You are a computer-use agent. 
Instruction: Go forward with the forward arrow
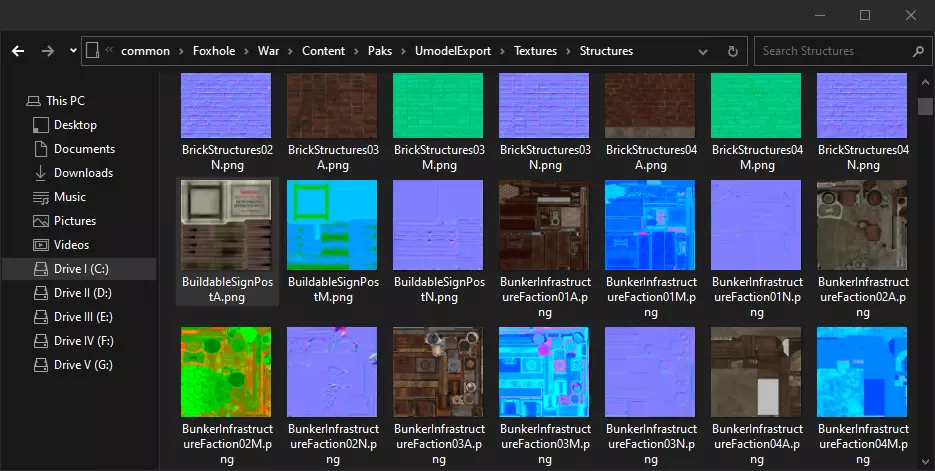(48, 51)
